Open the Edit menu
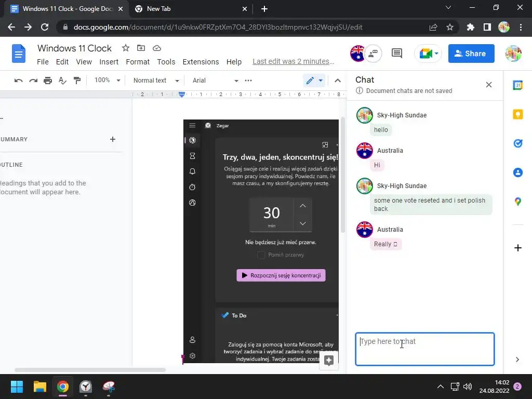Viewport: 532px width, 399px height. click(62, 62)
